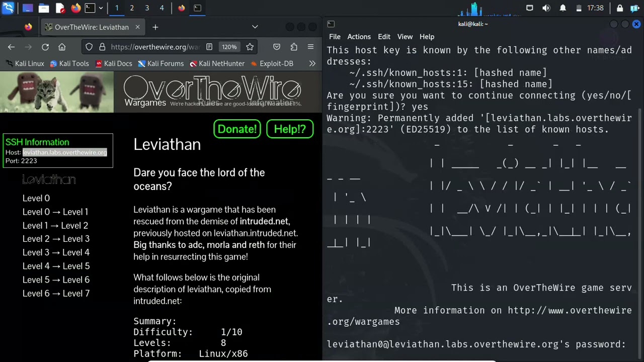Viewport: 644px width, 362px height.
Task: Show more bookmarks with the chevron
Action: 312,64
